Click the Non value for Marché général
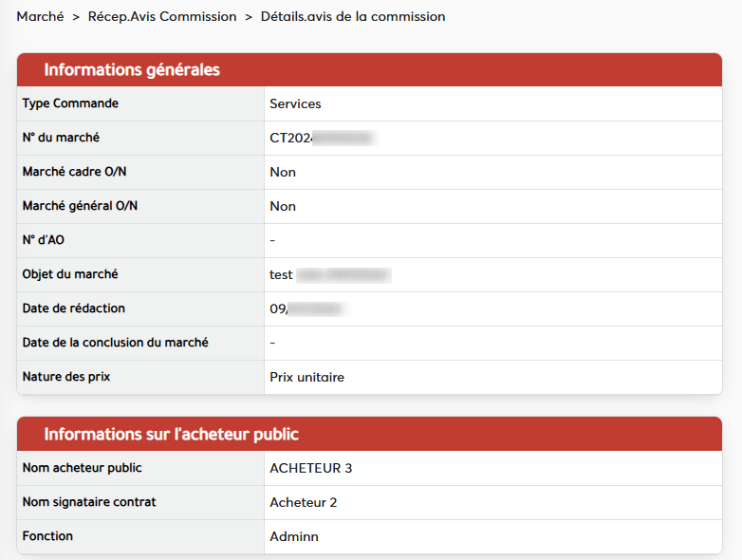This screenshot has width=742, height=560. (283, 206)
